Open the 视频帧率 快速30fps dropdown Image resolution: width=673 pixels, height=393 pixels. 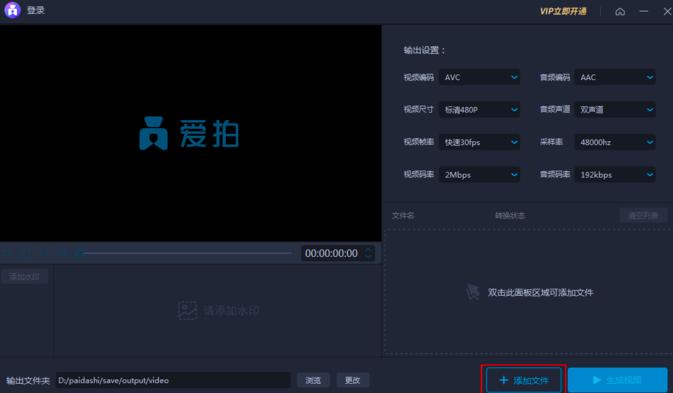tap(479, 142)
